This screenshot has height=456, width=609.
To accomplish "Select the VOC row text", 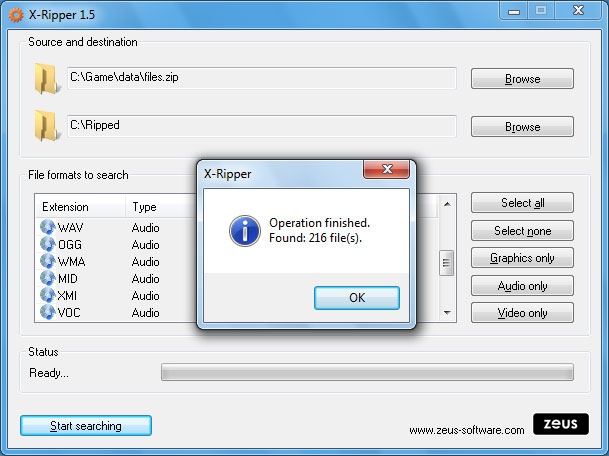I will point(69,313).
